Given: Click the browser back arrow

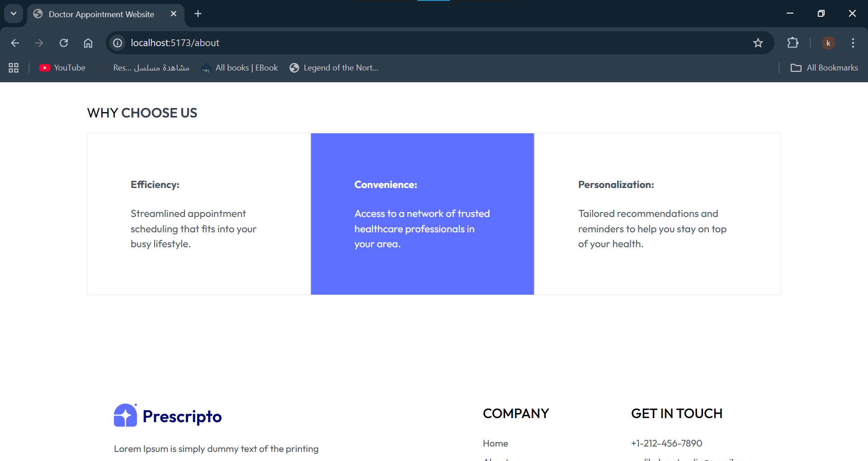Looking at the screenshot, I should coord(15,43).
